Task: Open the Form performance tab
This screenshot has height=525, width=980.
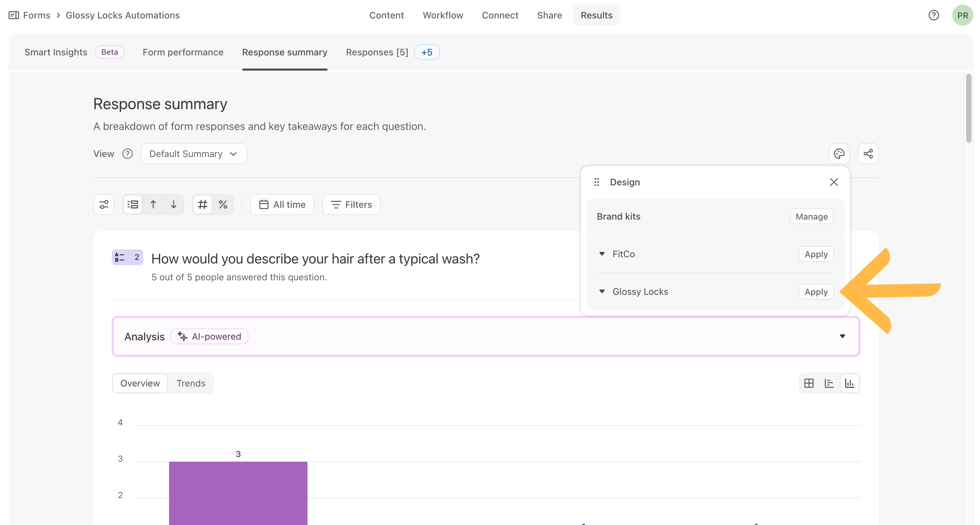Action: click(x=183, y=52)
